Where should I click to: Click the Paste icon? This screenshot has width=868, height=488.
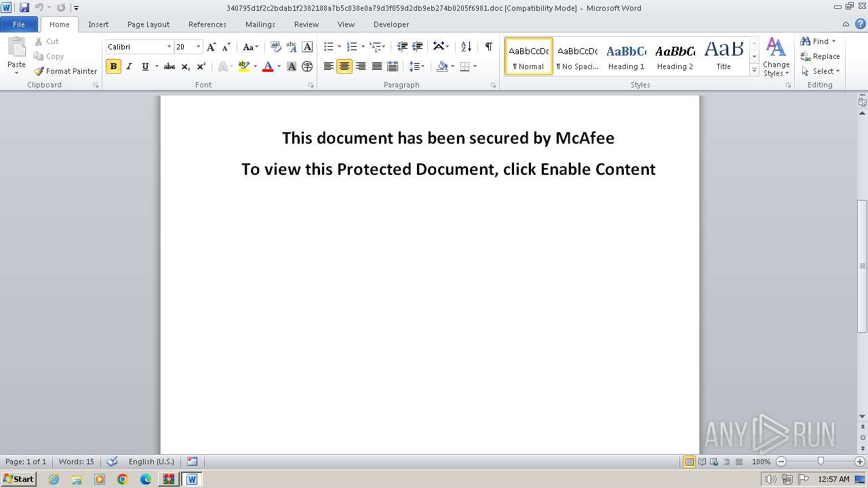click(16, 47)
